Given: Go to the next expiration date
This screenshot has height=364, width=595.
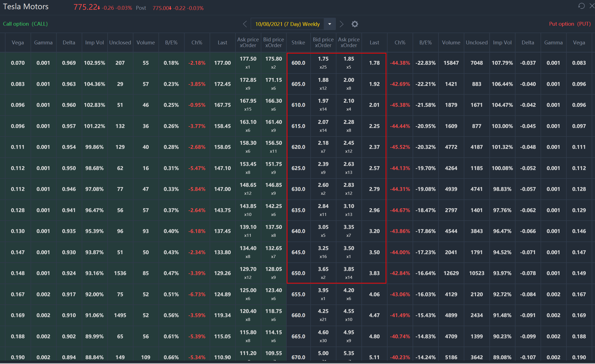Looking at the screenshot, I should pyautogui.click(x=341, y=24).
